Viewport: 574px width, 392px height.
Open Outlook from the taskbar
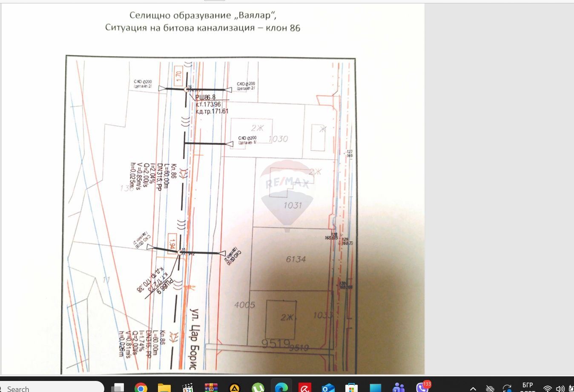328,388
